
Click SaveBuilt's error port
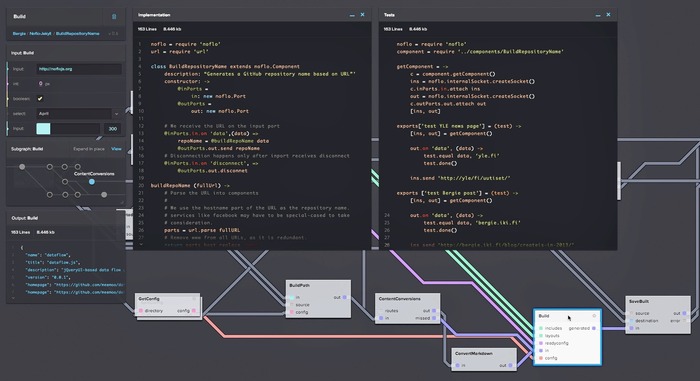tap(684, 321)
